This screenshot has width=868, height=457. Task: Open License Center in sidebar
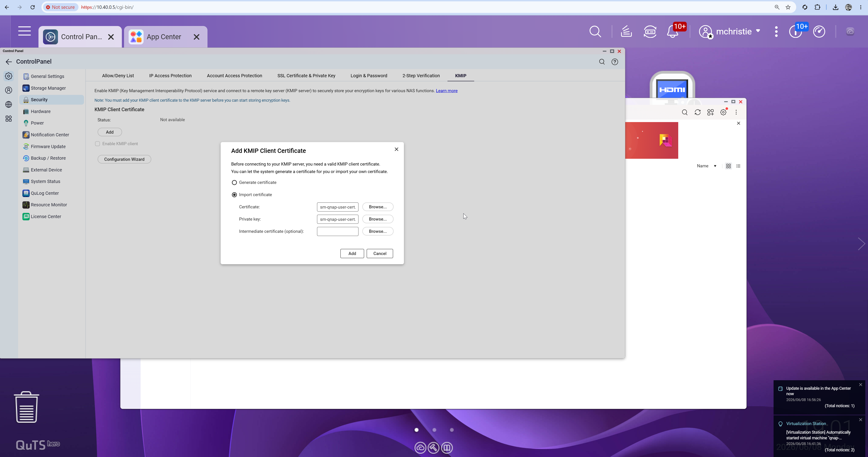[52, 217]
